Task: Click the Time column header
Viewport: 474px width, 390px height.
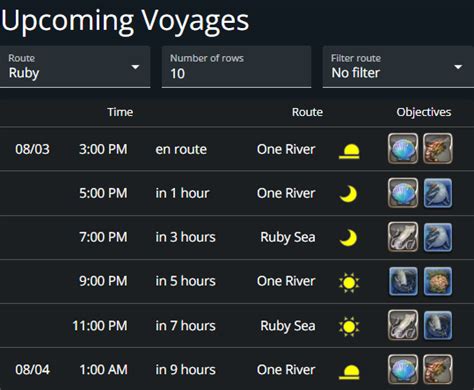Action: (x=120, y=112)
